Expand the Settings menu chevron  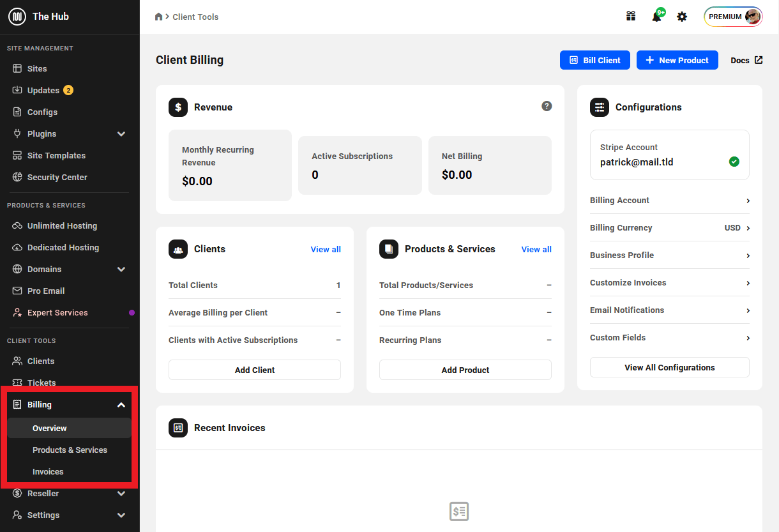121,515
